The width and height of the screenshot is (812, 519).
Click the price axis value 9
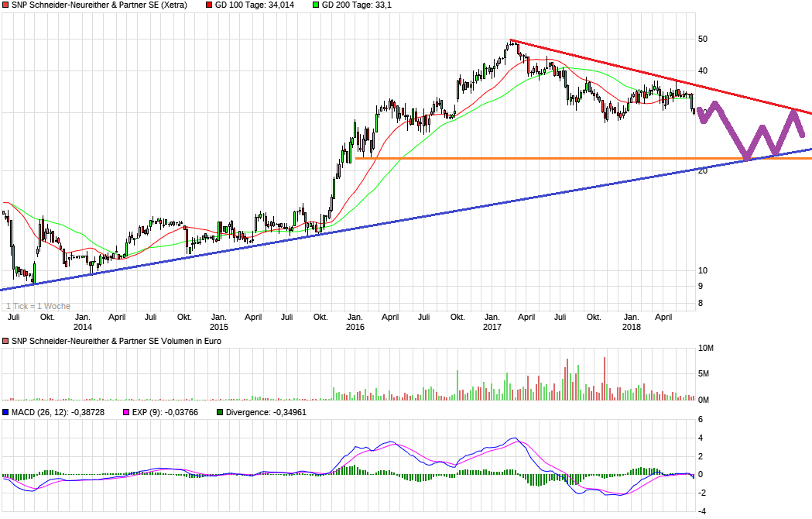coord(701,286)
